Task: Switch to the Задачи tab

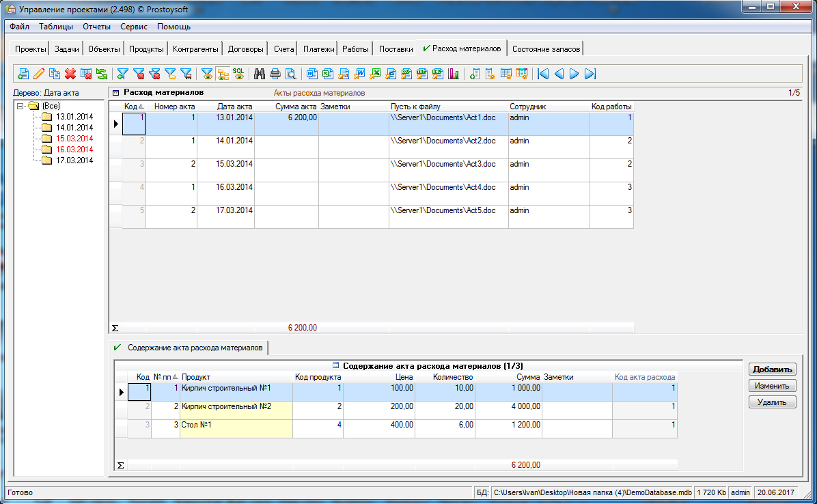Action: [67, 49]
